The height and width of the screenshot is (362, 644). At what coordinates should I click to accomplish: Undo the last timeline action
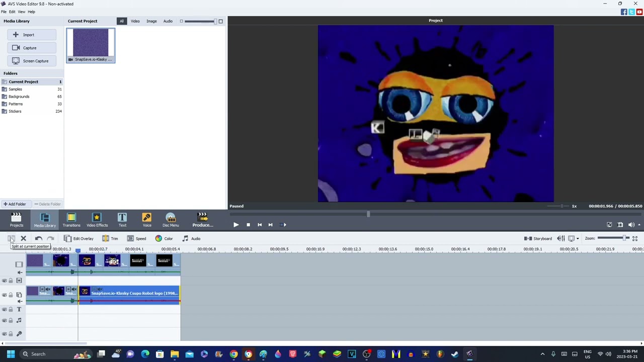tap(39, 238)
